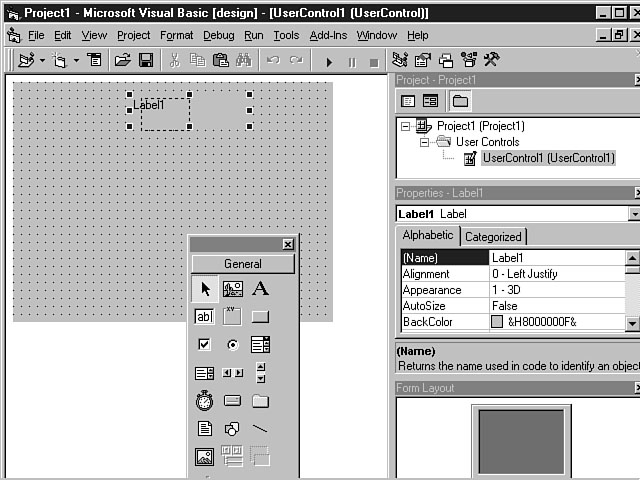Click the BackColor property color swatch
The width and height of the screenshot is (640, 480).
[x=497, y=322]
